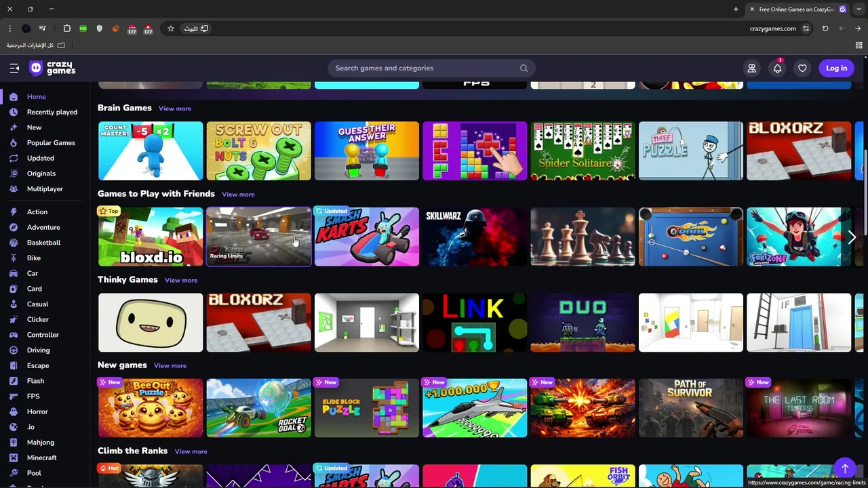Click the Bike category icon
868x488 pixels.
click(14, 258)
